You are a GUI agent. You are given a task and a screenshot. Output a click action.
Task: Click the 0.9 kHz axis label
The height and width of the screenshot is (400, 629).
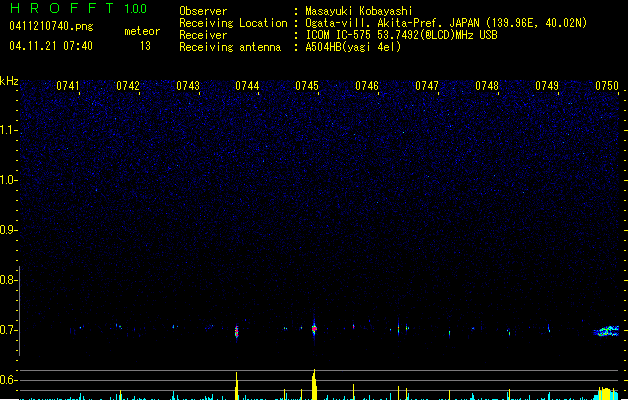pos(8,230)
